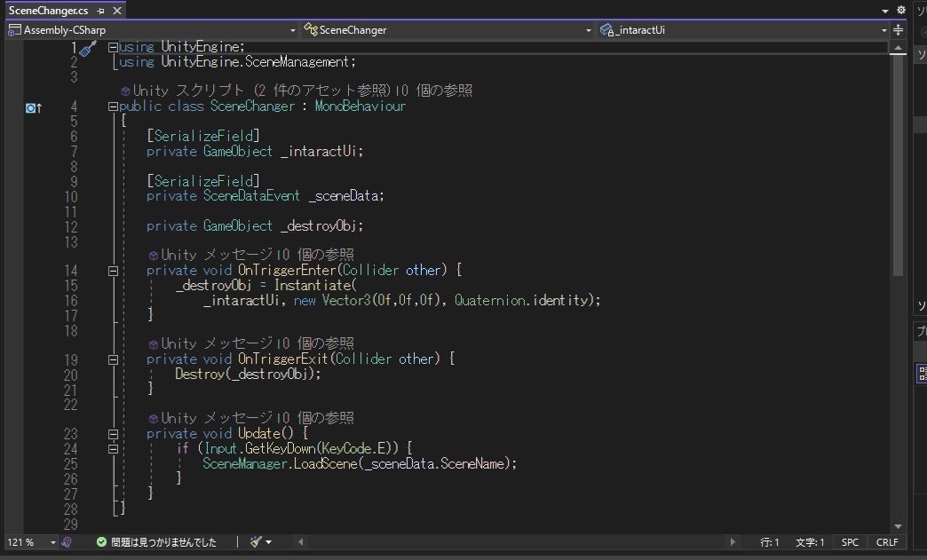Collapse the if GetKeyDown block

113,449
